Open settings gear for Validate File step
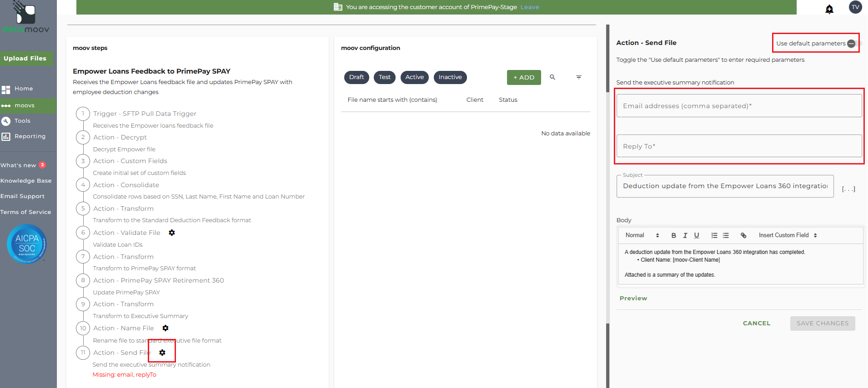Viewport: 868px width, 388px height. click(x=172, y=233)
